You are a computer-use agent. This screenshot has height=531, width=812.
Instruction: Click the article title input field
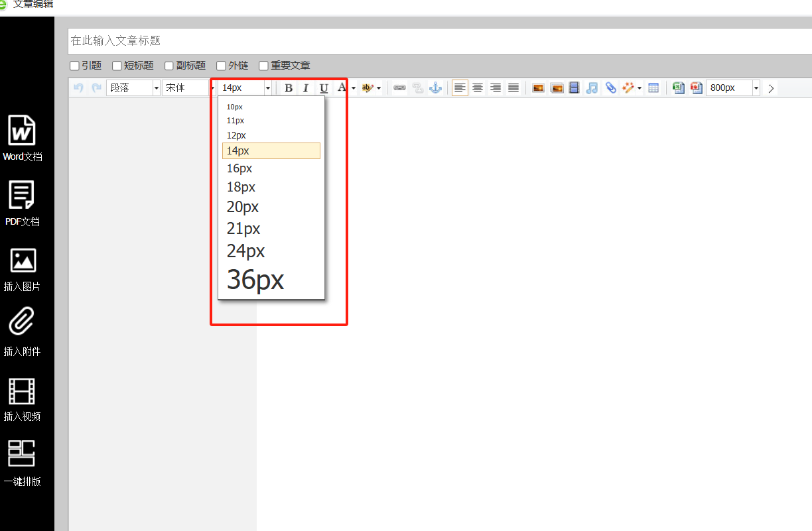pyautogui.click(x=438, y=41)
